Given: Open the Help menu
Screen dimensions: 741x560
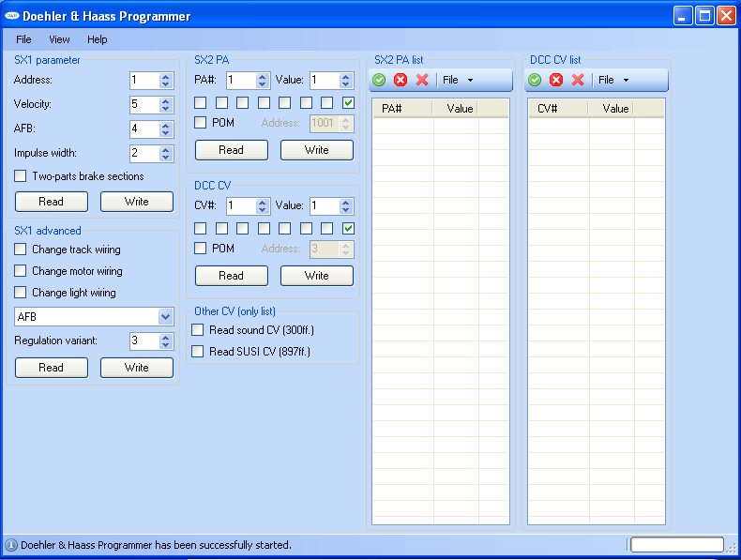Looking at the screenshot, I should [98, 39].
